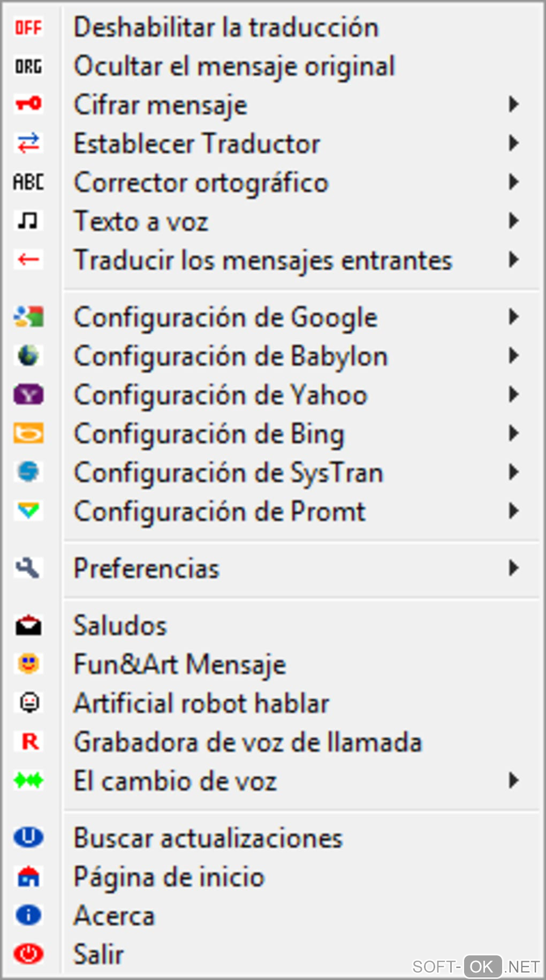546x980 pixels.
Task: Click the red power Salir icon
Action: pyautogui.click(x=28, y=954)
